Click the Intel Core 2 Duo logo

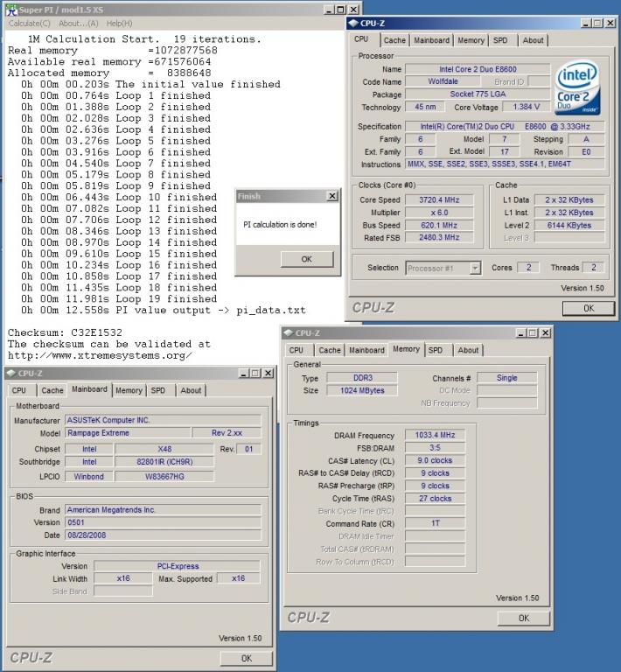coord(578,87)
